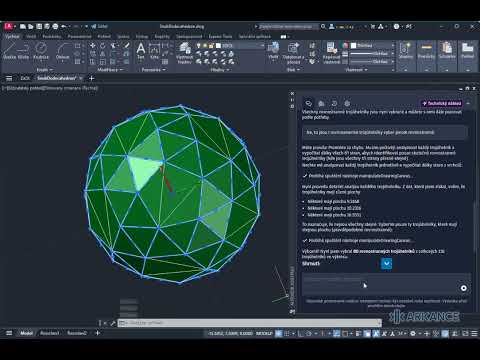Click the Plot/print icon in quick access toolbar
480x360 pixels.
coord(55,26)
